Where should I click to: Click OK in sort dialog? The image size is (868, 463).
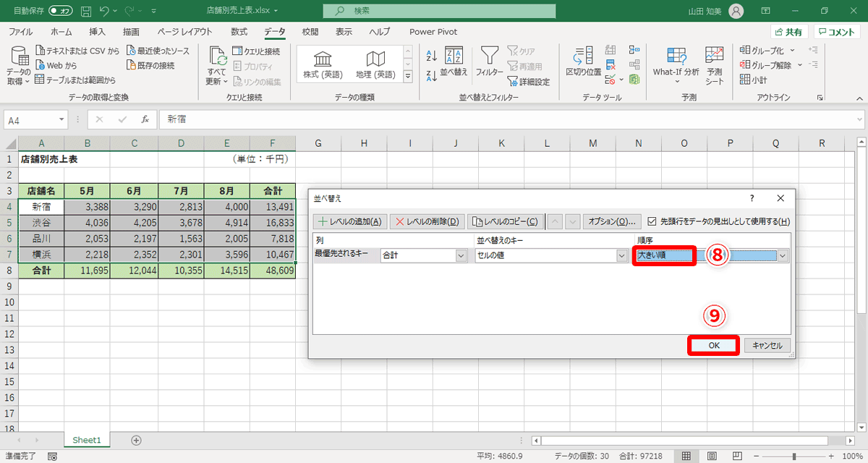point(714,346)
